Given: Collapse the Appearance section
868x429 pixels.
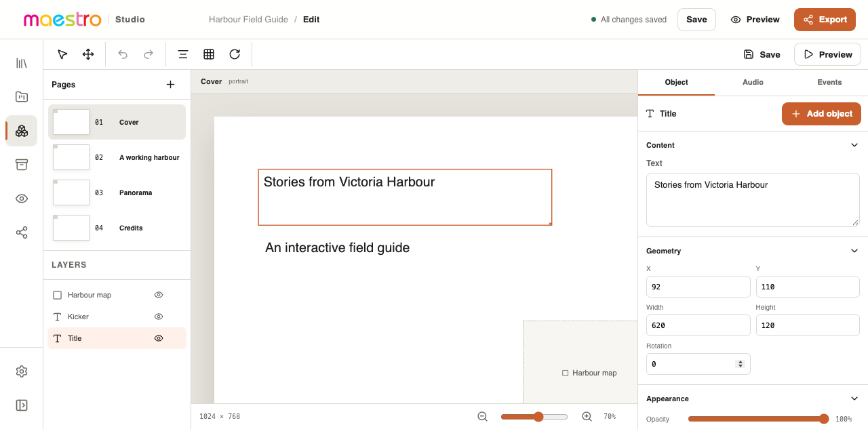Looking at the screenshot, I should point(854,399).
